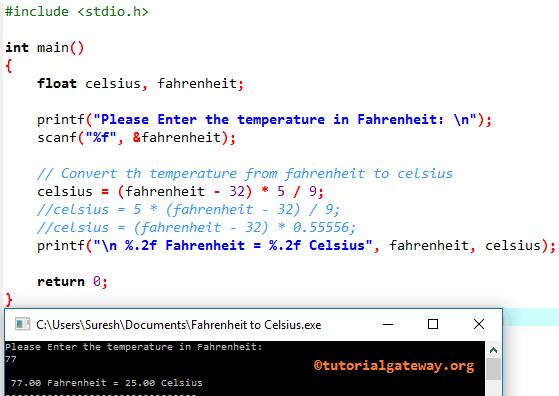Click the 'int' keyword before main
This screenshot has width=559, height=396.
(x=17, y=47)
